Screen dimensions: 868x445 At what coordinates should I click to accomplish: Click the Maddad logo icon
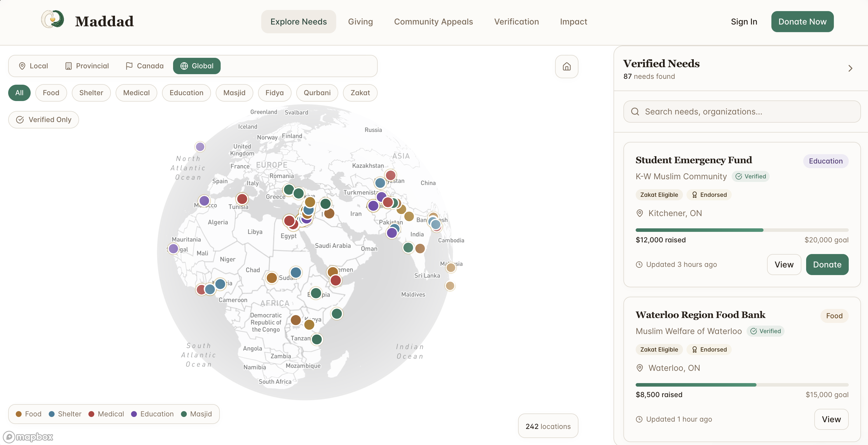pos(53,20)
